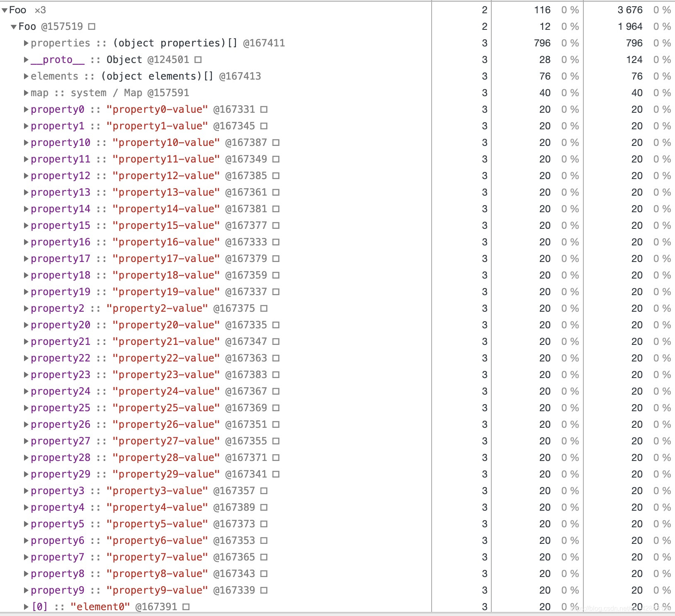The image size is (675, 616).
Task: Click square icon after @167351
Action: (276, 424)
